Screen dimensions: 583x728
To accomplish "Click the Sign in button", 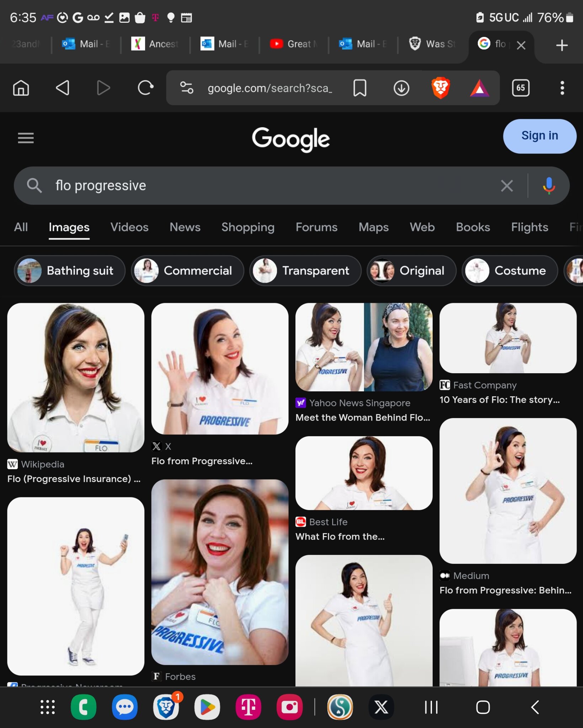I will pos(539,136).
